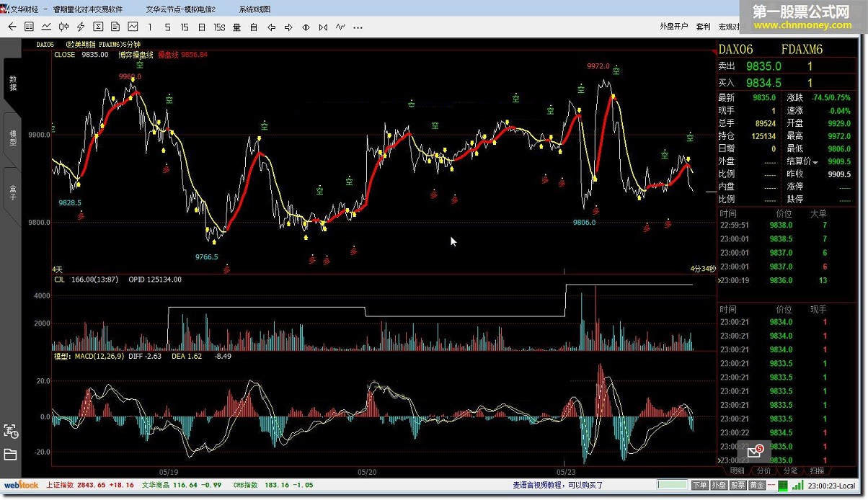868x500 pixels.
Task: Click the back arrow in the toolbar
Action: point(12,27)
